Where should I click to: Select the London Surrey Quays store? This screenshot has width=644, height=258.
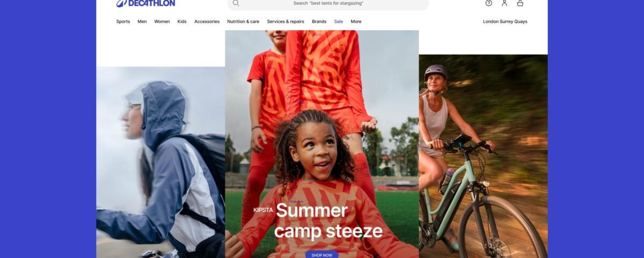505,21
